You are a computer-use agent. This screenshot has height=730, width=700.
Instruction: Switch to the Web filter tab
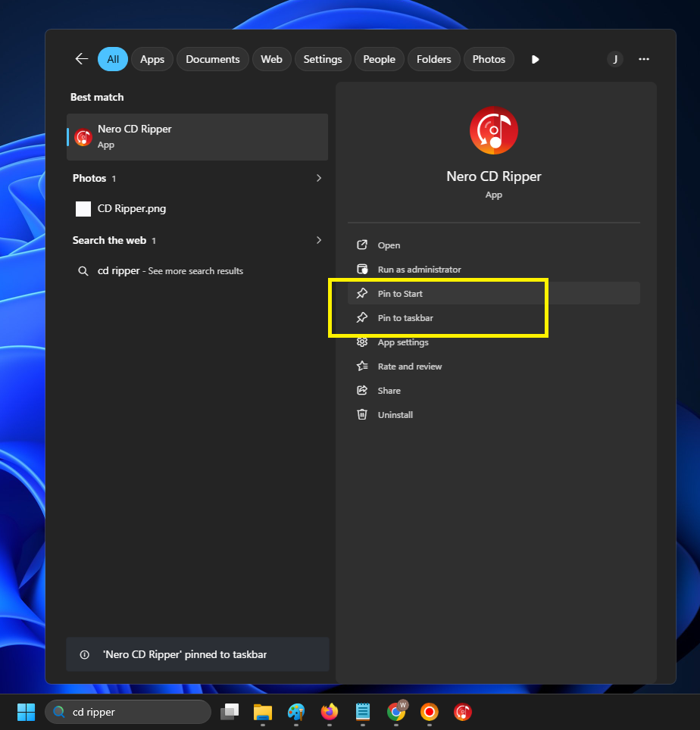pos(271,59)
